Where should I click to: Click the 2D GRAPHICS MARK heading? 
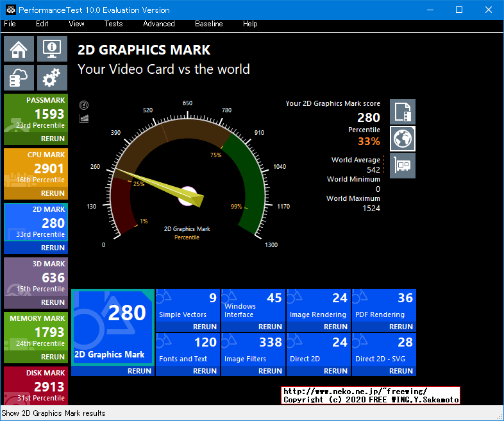144,50
